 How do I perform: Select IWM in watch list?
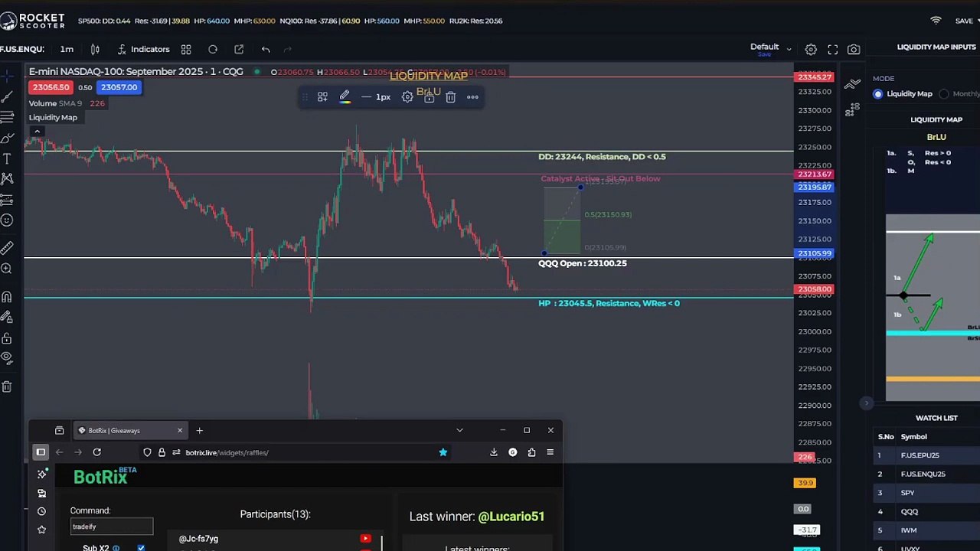(x=927, y=530)
